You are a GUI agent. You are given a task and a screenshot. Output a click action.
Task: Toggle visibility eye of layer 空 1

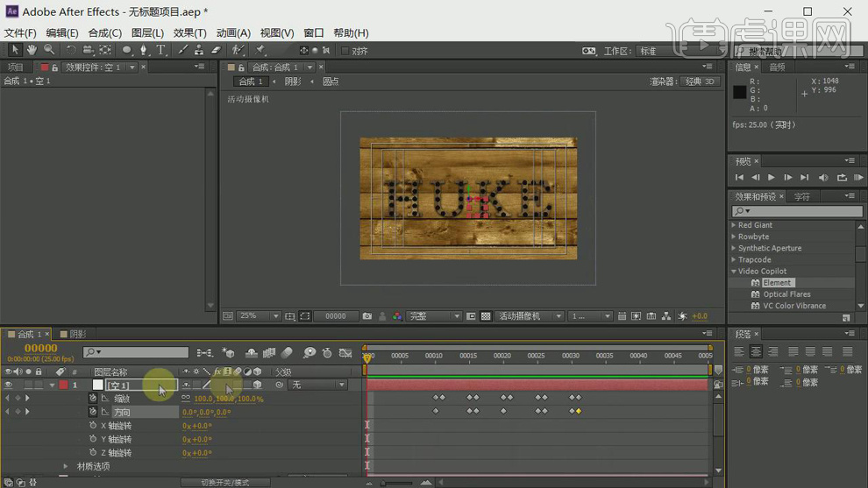[x=8, y=385]
